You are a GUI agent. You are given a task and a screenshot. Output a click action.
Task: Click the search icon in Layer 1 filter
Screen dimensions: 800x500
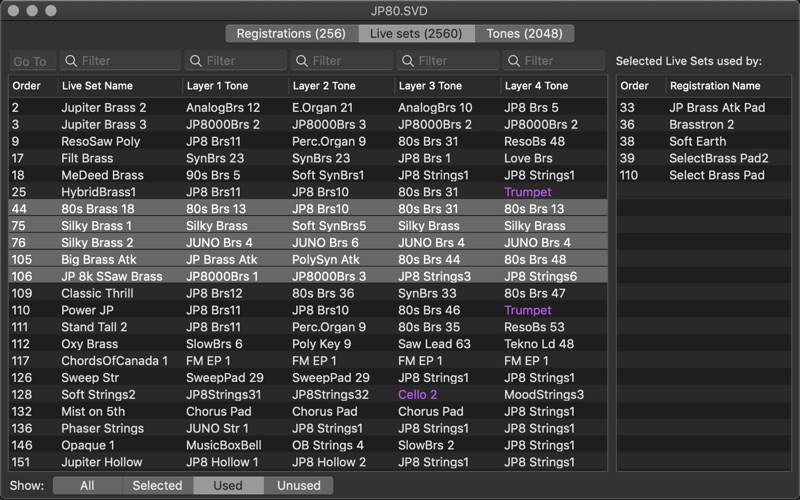[195, 61]
